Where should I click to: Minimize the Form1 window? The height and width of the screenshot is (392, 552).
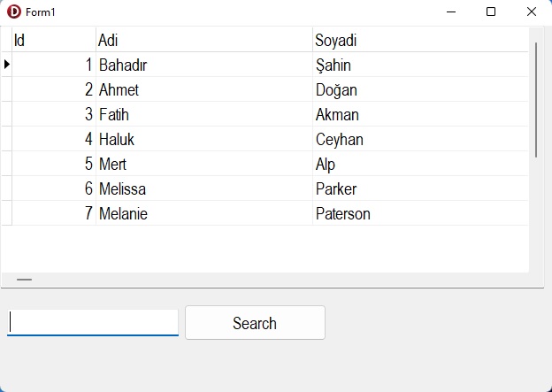(x=451, y=12)
